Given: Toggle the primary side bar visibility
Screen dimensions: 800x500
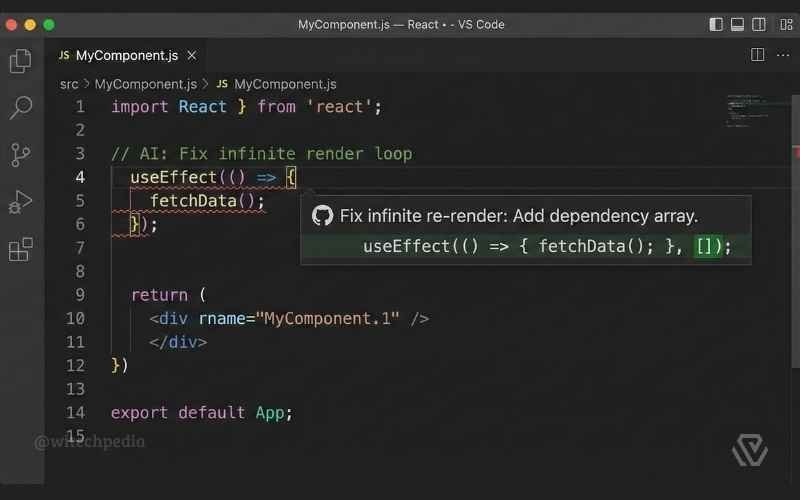Looking at the screenshot, I should (716, 24).
